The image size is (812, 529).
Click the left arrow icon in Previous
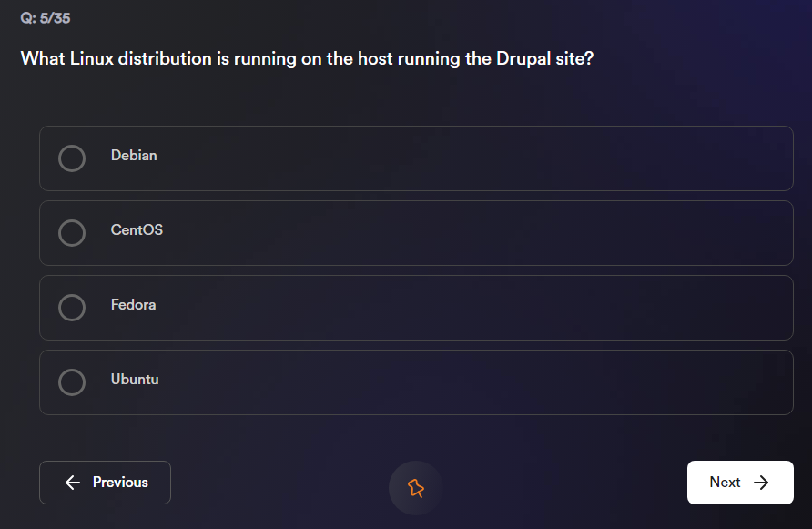[73, 483]
